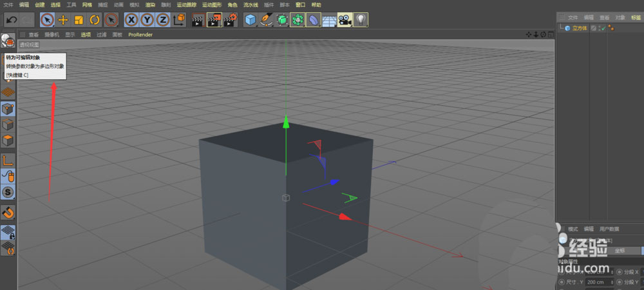
Task: Toggle the Y axis lock
Action: tap(147, 20)
